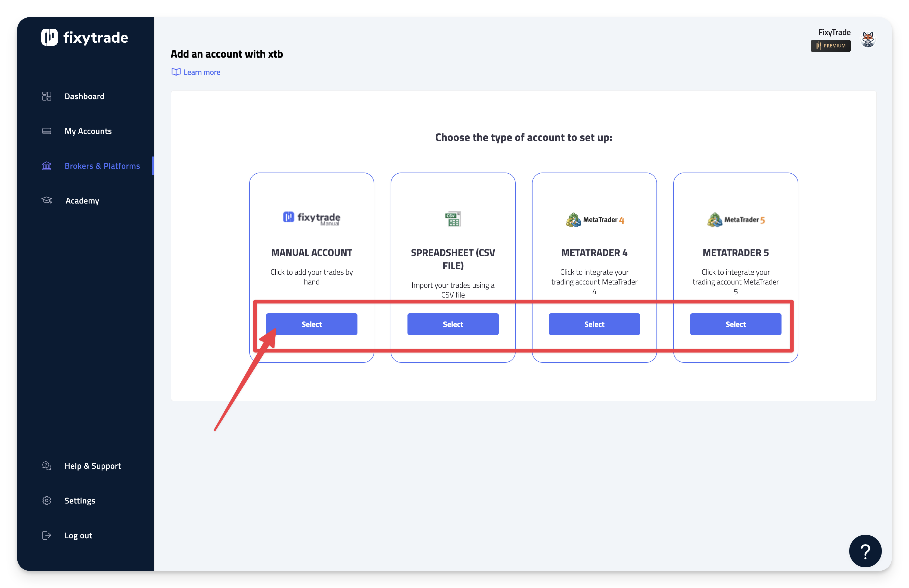Image resolution: width=909 pixels, height=588 pixels.
Task: Click the Help & Support chat icon
Action: [x=46, y=466]
